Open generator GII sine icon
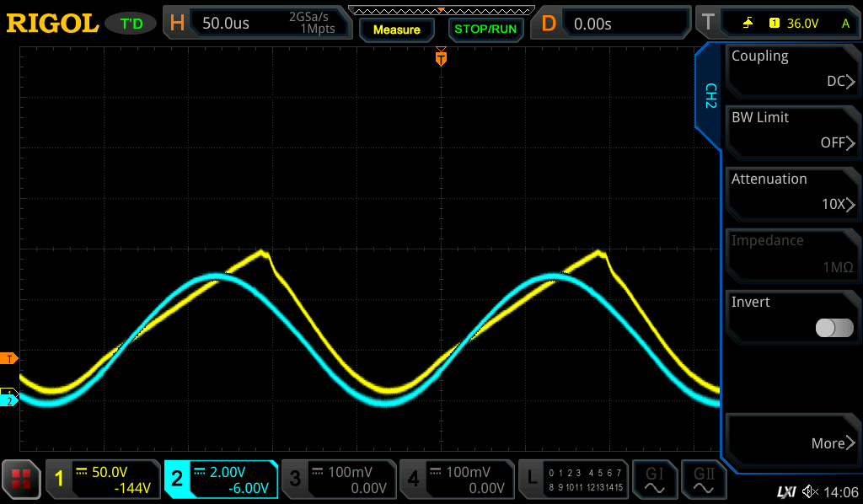 click(x=704, y=480)
